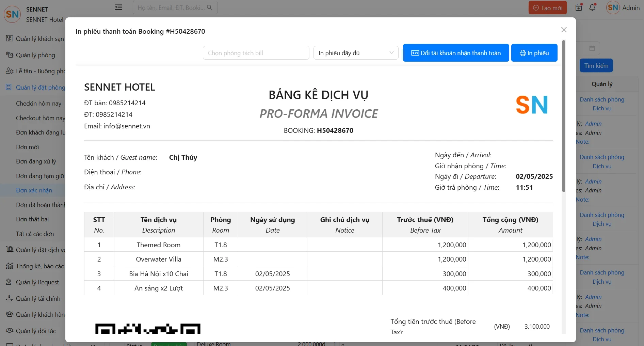Open Đơn xác nhận menu item

tap(34, 190)
